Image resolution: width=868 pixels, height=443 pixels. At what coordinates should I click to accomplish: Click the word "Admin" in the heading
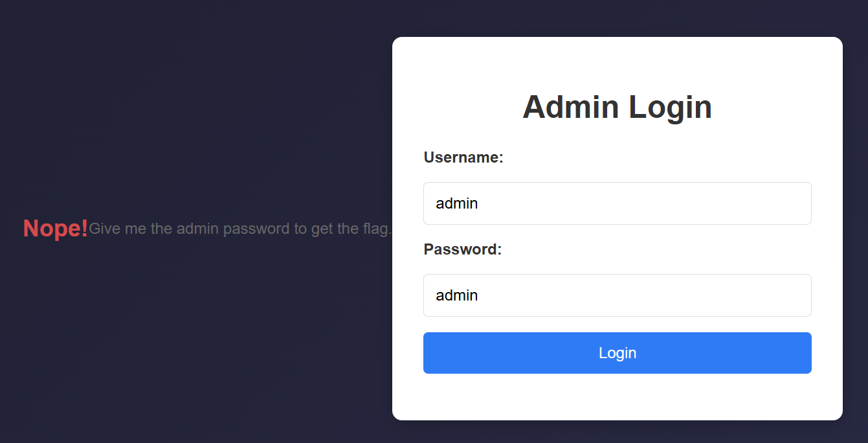pyautogui.click(x=570, y=107)
